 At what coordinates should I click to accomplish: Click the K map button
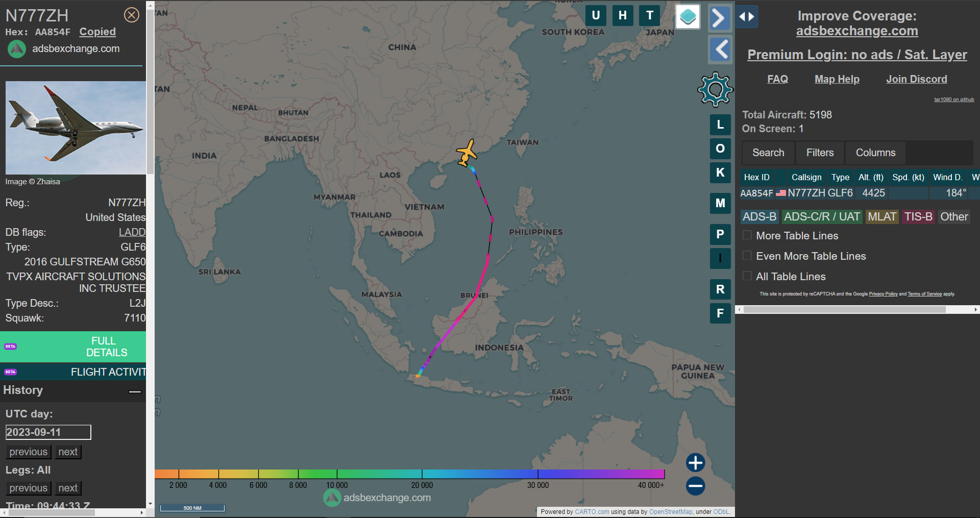[x=720, y=172]
